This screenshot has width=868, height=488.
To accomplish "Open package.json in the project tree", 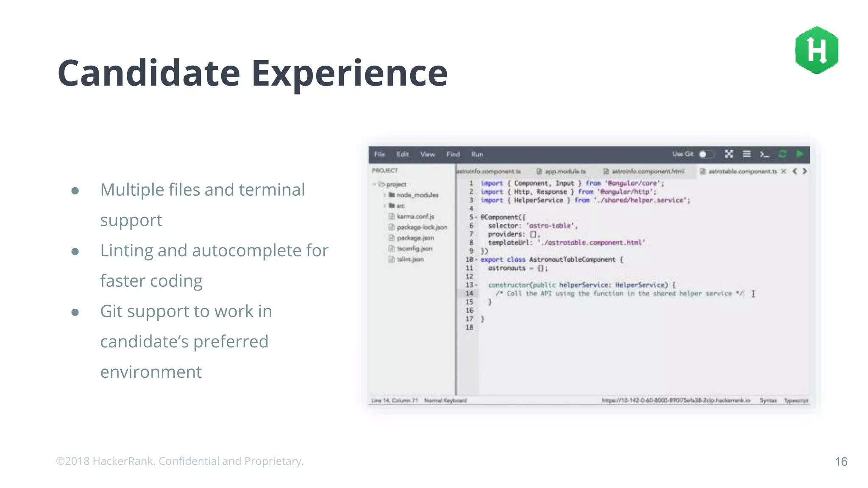I will 415,238.
